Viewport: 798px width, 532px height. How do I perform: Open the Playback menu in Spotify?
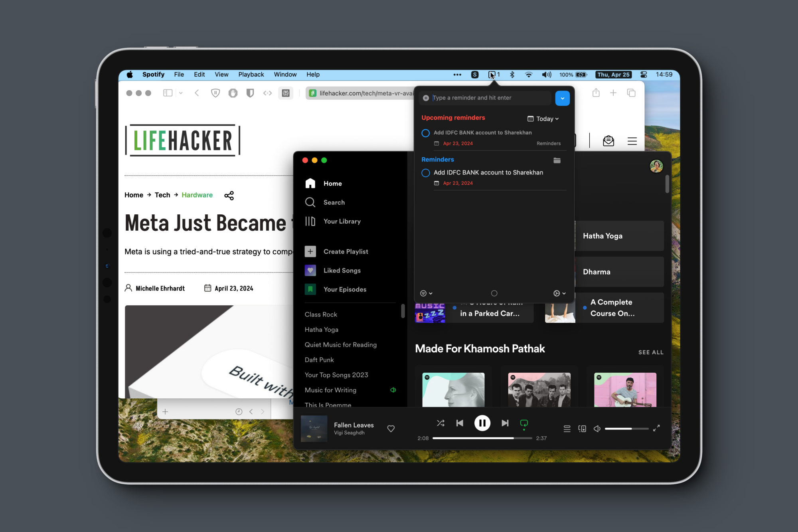click(x=251, y=74)
